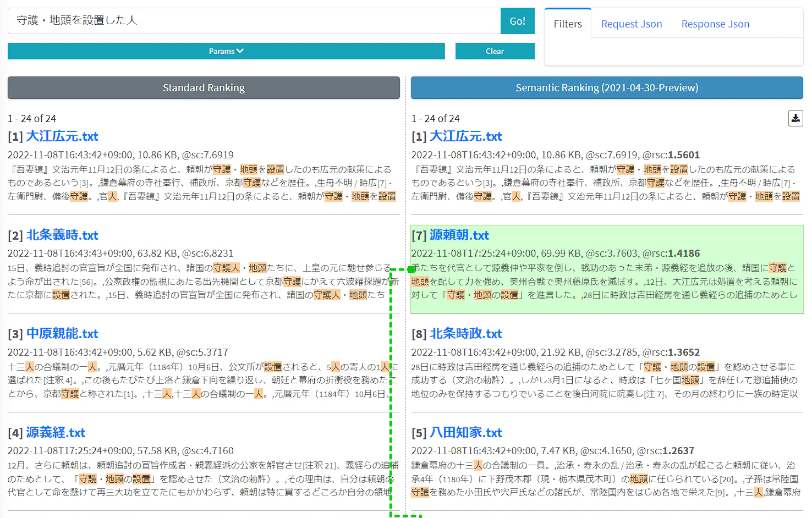
Task: Open 中原親能.txt result link
Action: coord(62,334)
